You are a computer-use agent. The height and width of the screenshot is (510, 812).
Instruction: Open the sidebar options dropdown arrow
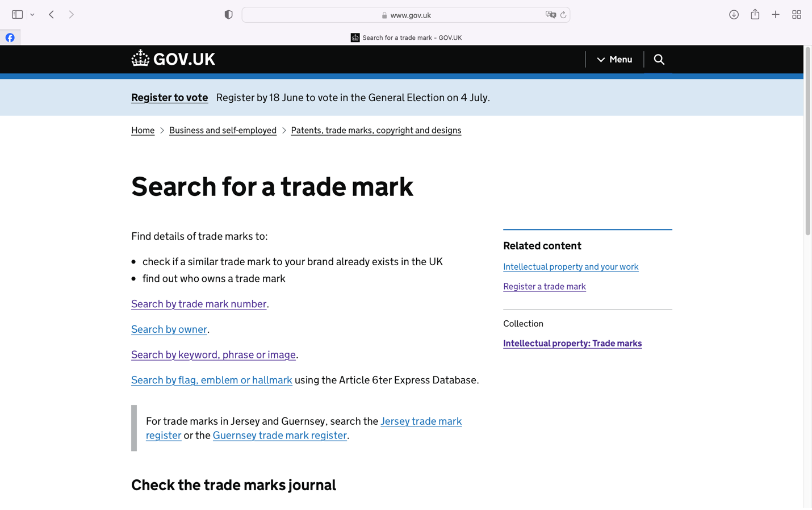[32, 15]
